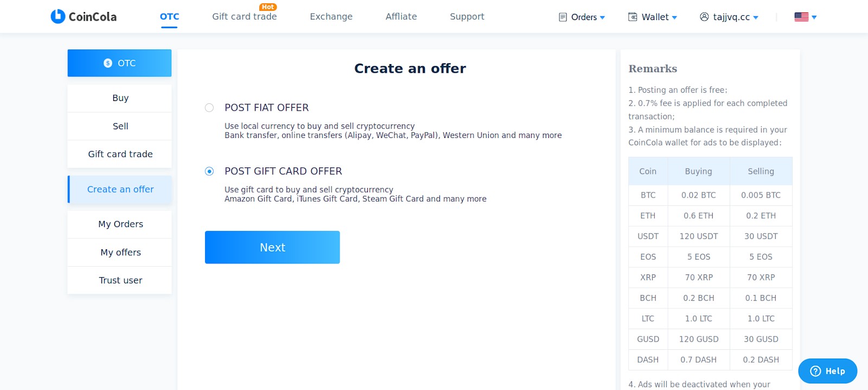Click the Orders document icon
Screen dimensions: 868x390
tap(563, 17)
